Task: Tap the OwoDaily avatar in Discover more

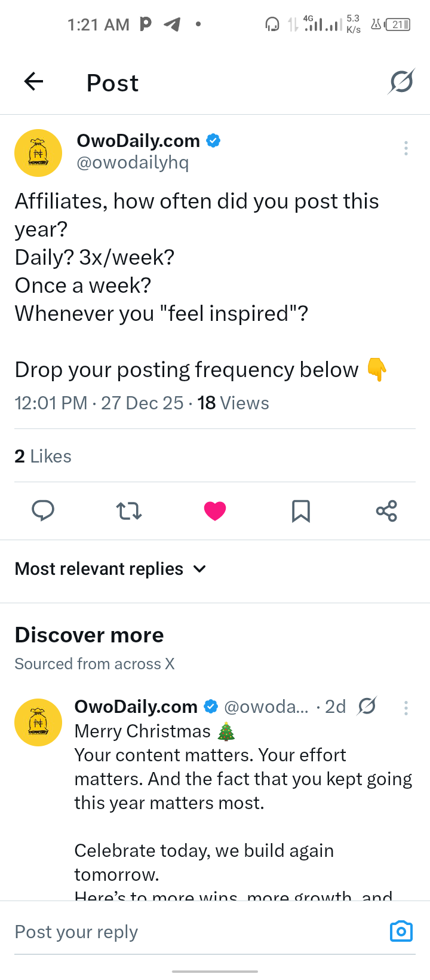Action: click(x=38, y=722)
